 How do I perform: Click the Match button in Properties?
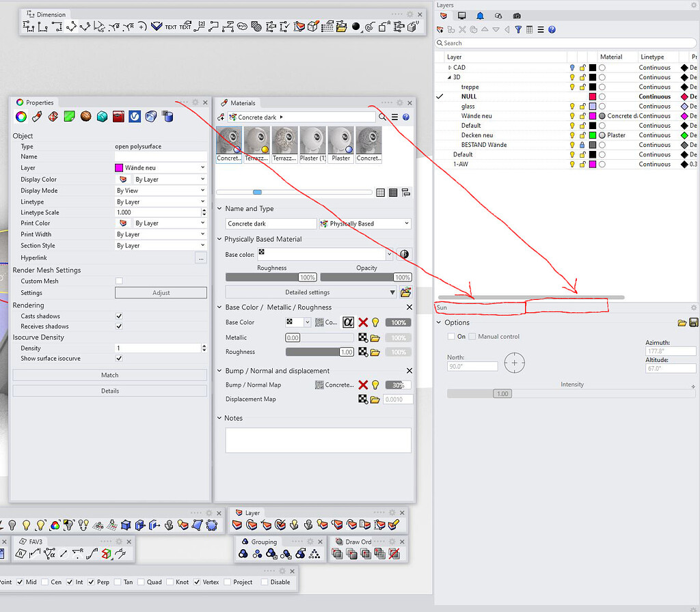(109, 374)
